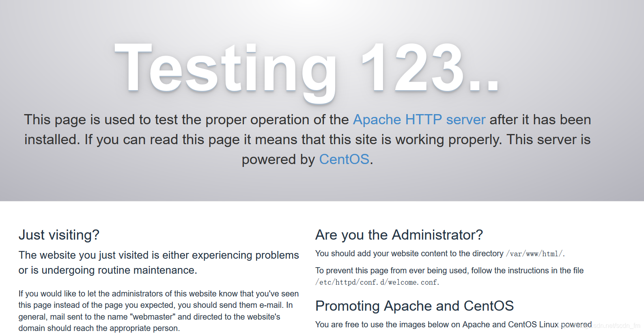Click the sentence 'You are free to use the images'

453,324
